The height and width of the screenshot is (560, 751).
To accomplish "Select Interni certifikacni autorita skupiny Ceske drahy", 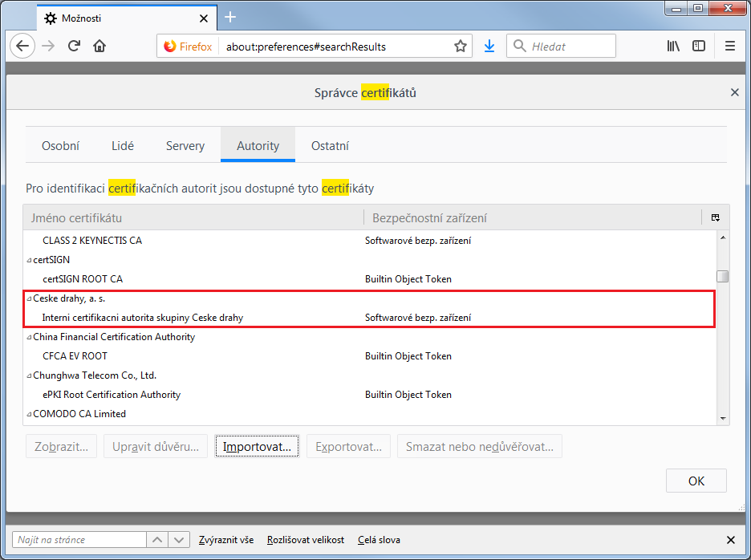I will [x=370, y=318].
